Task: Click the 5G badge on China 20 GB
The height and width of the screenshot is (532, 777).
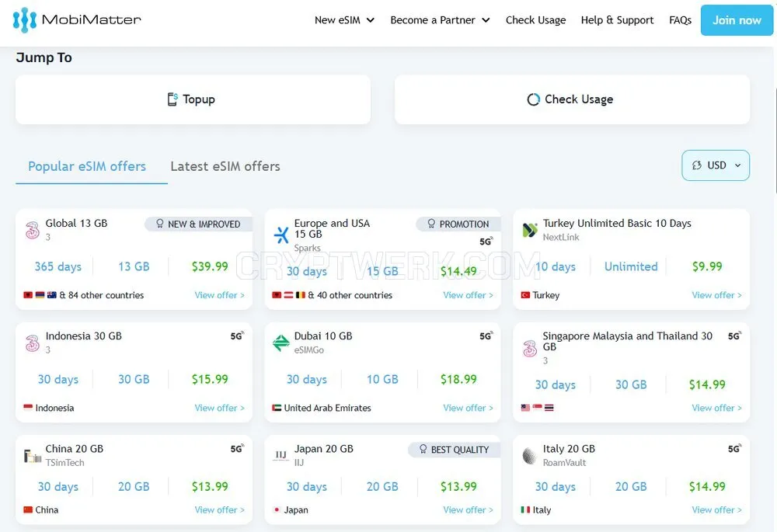Action: point(237,449)
